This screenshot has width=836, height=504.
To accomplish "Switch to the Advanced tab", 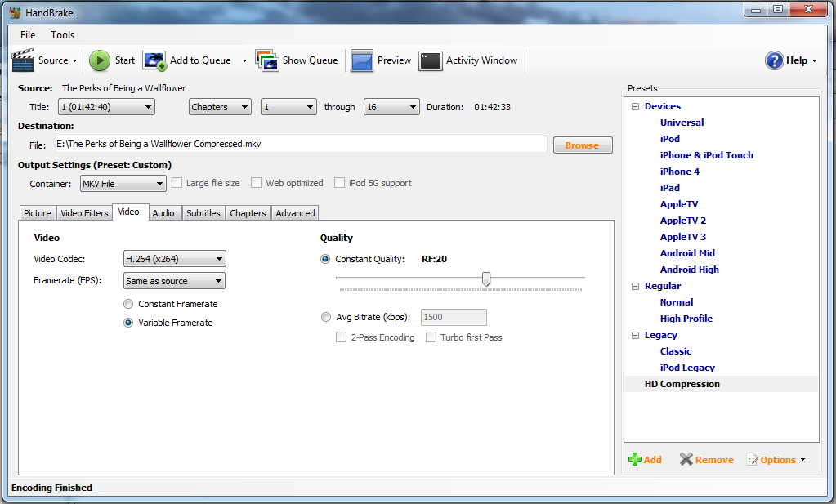I will coord(295,213).
